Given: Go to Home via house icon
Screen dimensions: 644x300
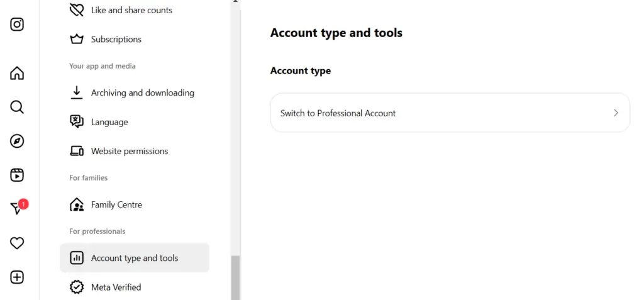Looking at the screenshot, I should pyautogui.click(x=17, y=73).
